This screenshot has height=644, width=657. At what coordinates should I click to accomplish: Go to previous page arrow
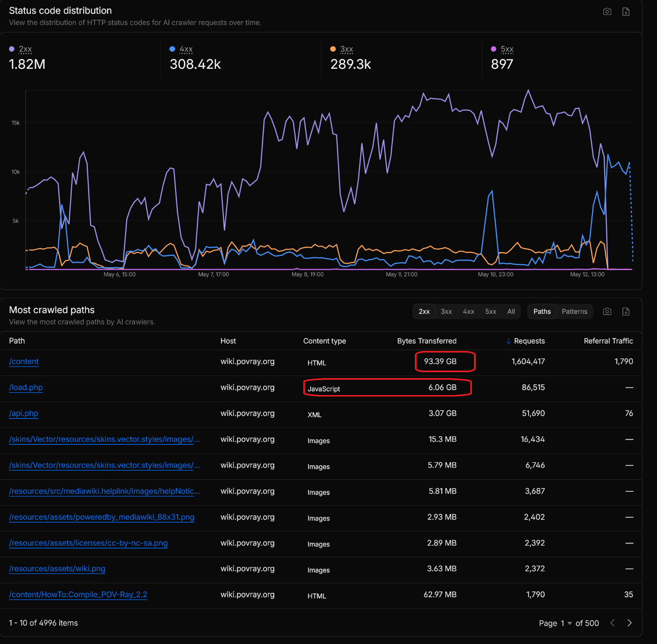coord(612,623)
